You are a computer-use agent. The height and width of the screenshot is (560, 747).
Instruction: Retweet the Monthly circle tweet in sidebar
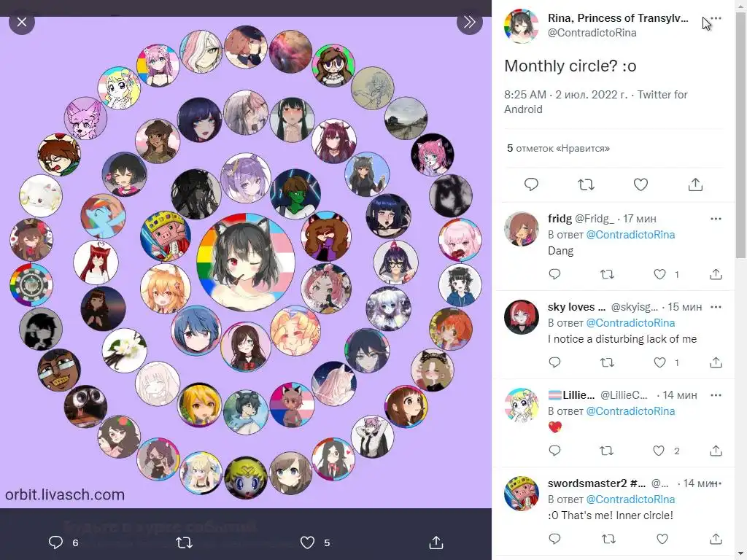point(586,184)
